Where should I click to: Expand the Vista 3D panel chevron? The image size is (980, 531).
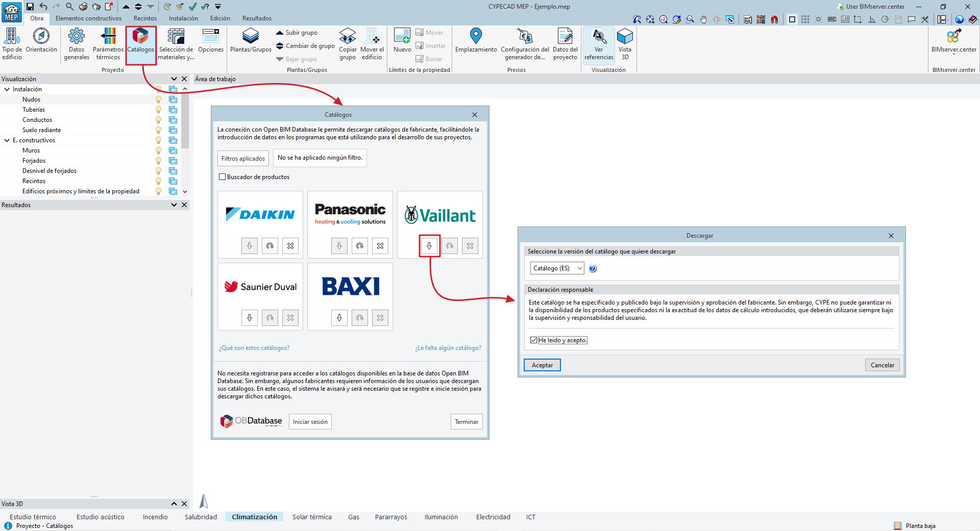coord(174,504)
